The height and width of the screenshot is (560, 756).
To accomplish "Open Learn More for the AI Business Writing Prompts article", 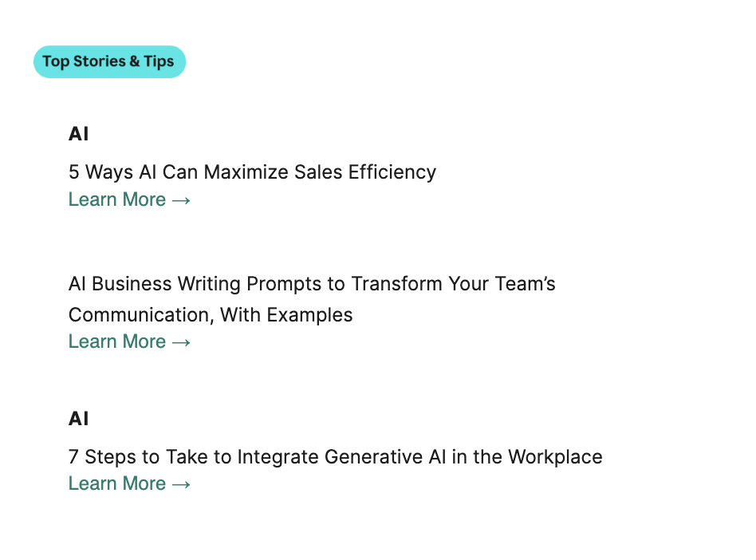I will 129,341.
